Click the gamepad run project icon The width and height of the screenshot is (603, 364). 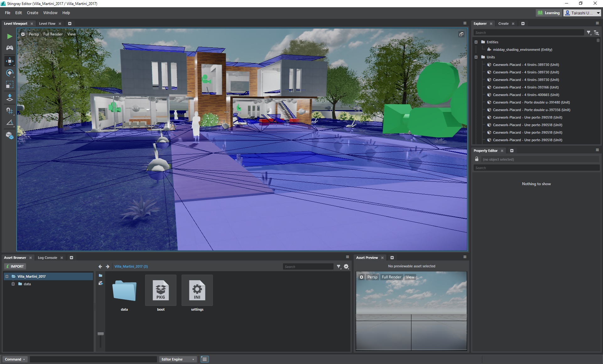click(x=10, y=48)
